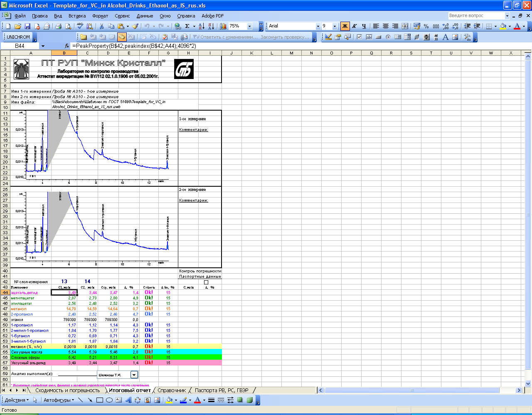Select the Oval drawing tool
Viewport: 532px width, 415px height.
(x=109, y=400)
